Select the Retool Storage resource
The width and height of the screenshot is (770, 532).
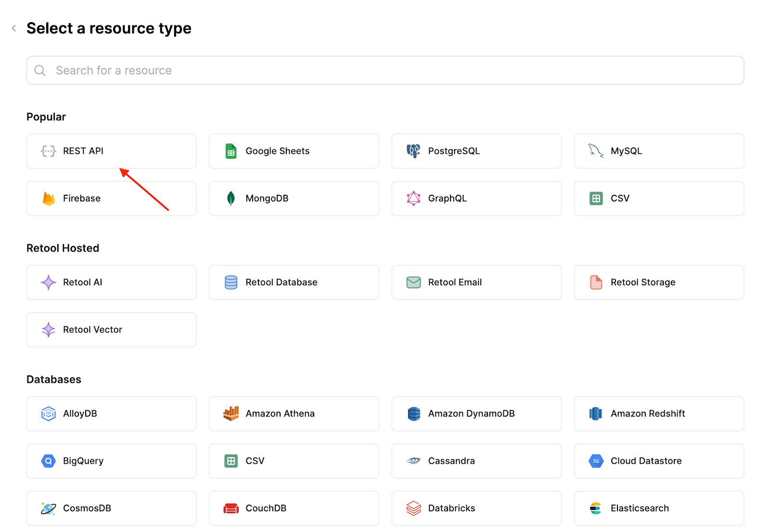pos(658,282)
